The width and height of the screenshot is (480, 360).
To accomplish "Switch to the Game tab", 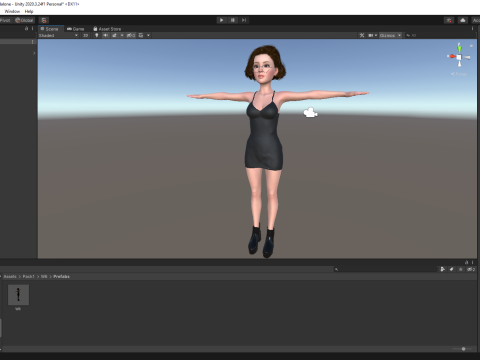I will pos(75,29).
